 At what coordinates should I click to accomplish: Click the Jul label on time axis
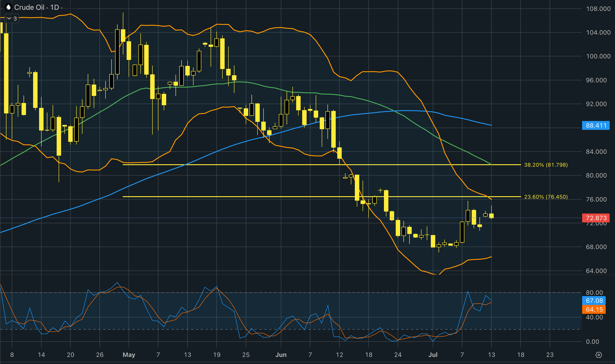click(433, 355)
